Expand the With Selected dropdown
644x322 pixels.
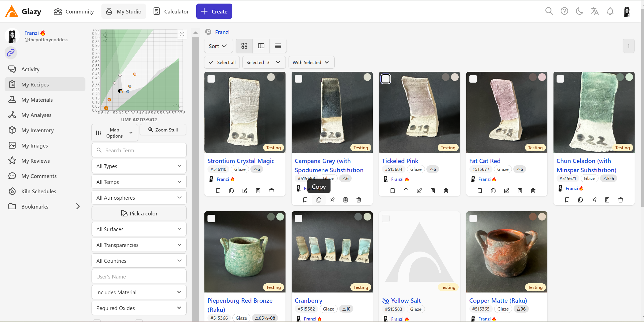pyautogui.click(x=311, y=63)
